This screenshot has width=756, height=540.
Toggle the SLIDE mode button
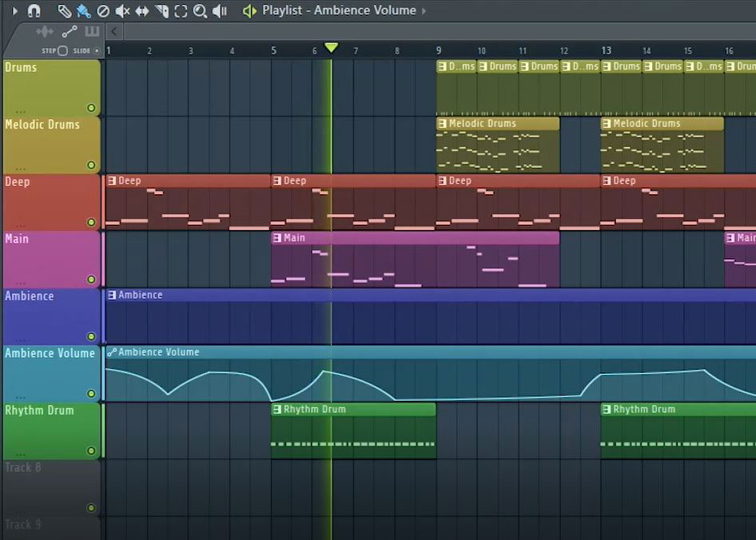click(97, 50)
